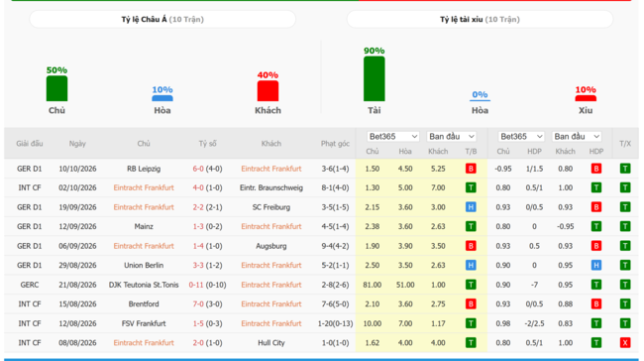644x361 pixels.
Task: Click handicap value -2/2.5
Action: tap(534, 323)
